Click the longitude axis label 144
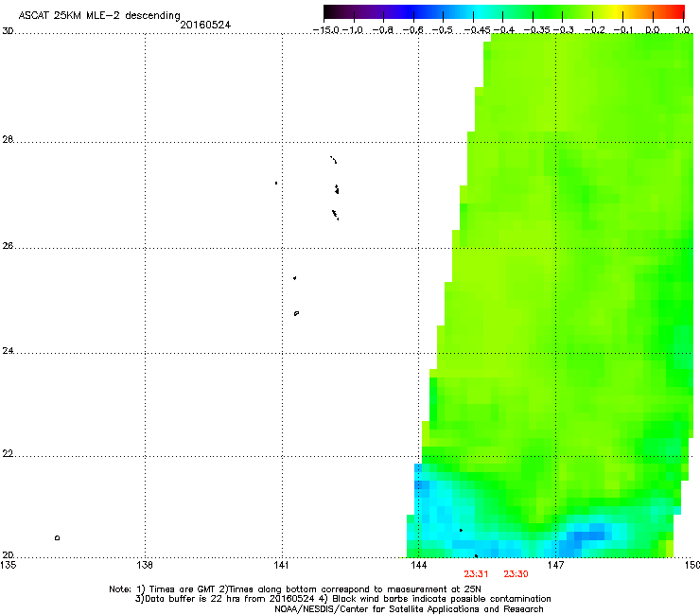 coord(418,565)
